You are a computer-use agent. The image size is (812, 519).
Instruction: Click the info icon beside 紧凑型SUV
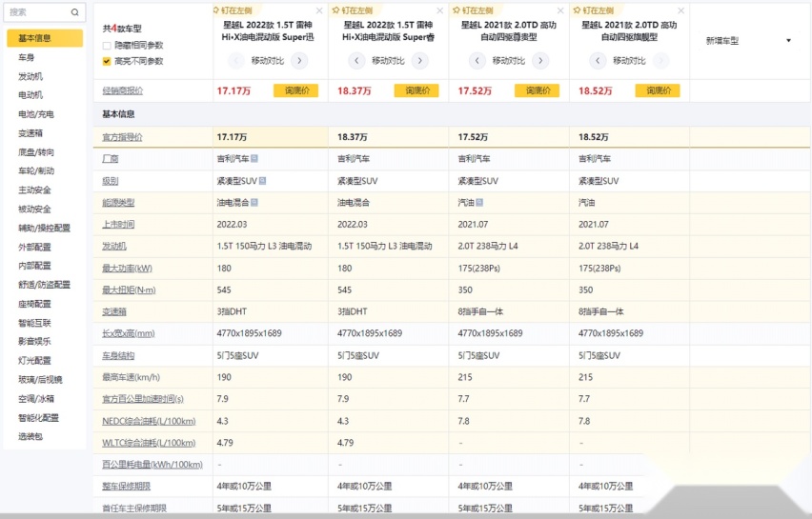pos(262,181)
